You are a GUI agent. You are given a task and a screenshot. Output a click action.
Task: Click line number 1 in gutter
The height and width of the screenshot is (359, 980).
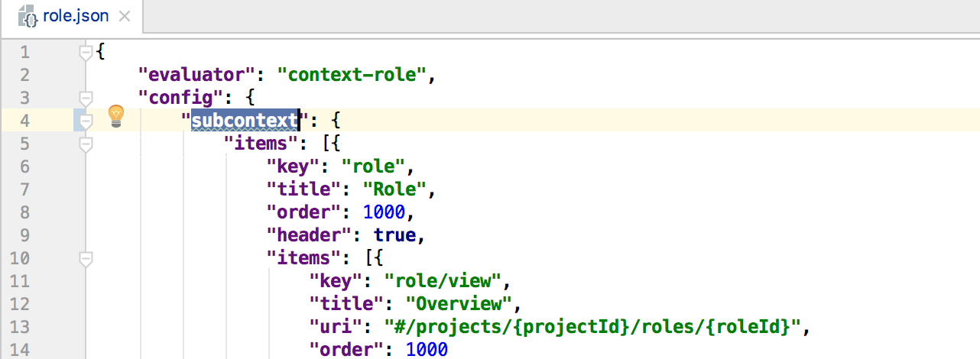click(x=25, y=52)
